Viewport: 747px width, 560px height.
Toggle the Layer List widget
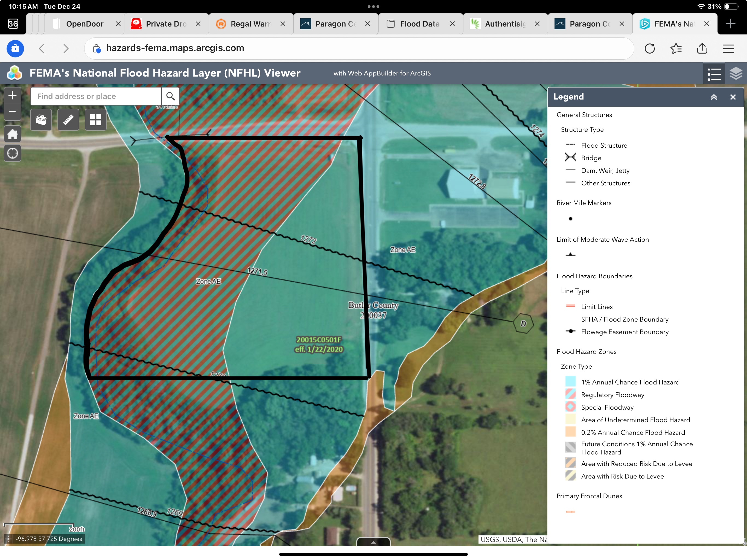click(x=736, y=74)
